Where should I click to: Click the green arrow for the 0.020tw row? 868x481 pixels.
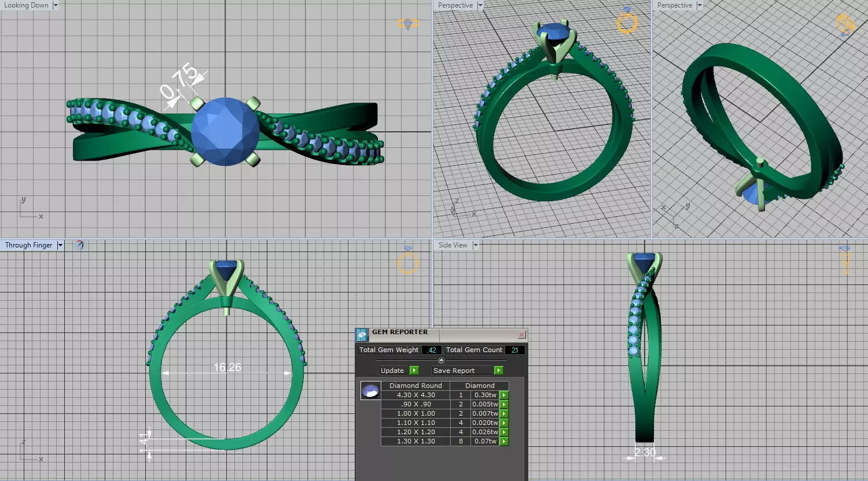(x=504, y=423)
